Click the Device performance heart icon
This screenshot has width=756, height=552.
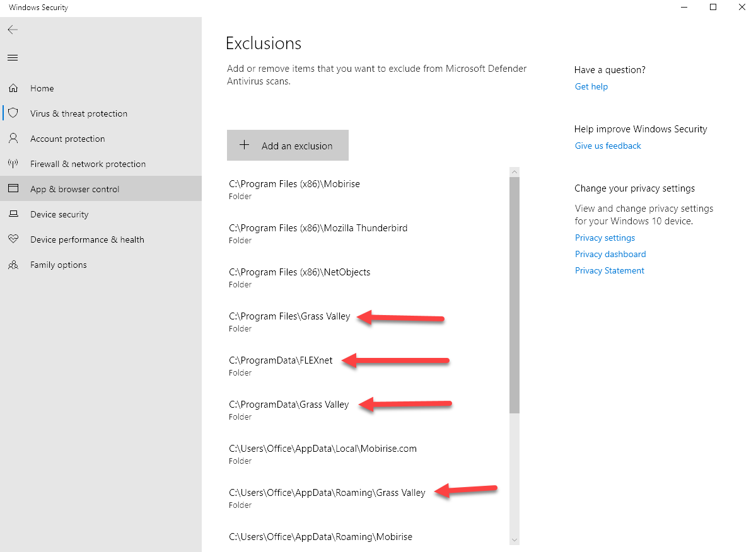pos(13,239)
